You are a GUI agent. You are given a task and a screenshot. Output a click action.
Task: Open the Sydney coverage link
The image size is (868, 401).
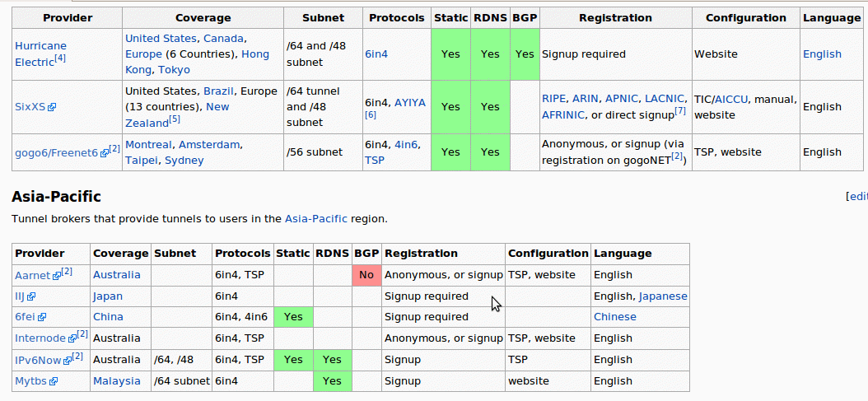184,161
